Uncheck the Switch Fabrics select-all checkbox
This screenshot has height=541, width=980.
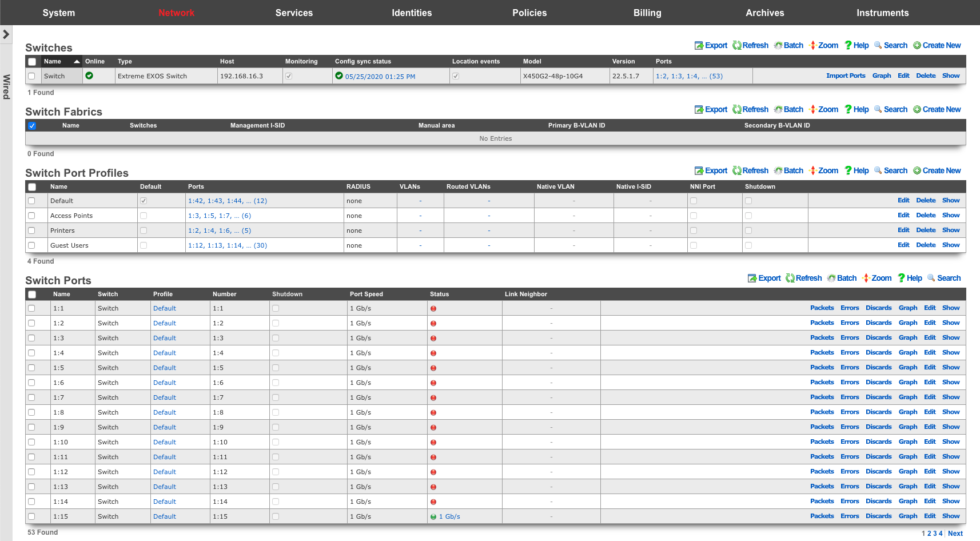(x=32, y=126)
